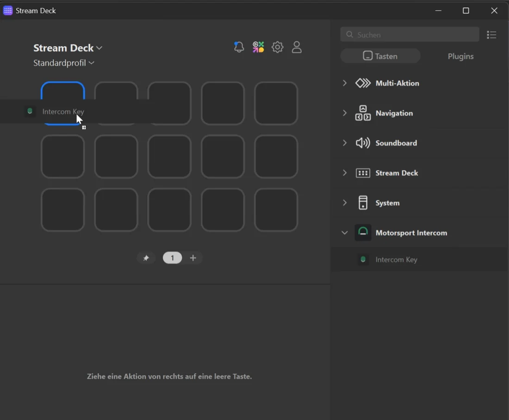Image resolution: width=509 pixels, height=420 pixels.
Task: Switch to the Tasten tab
Action: 380,56
